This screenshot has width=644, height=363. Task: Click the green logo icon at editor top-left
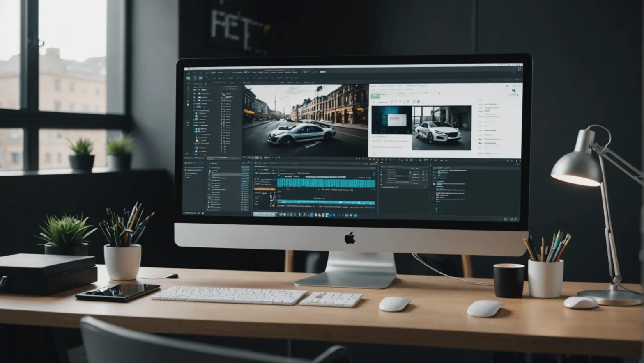pos(188,78)
